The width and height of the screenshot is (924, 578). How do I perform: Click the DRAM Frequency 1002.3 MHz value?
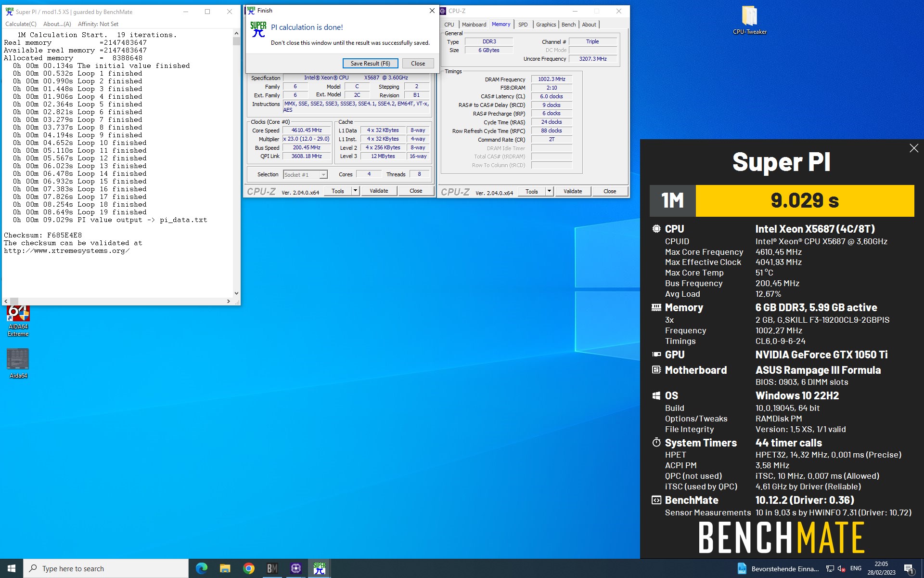[x=552, y=79]
